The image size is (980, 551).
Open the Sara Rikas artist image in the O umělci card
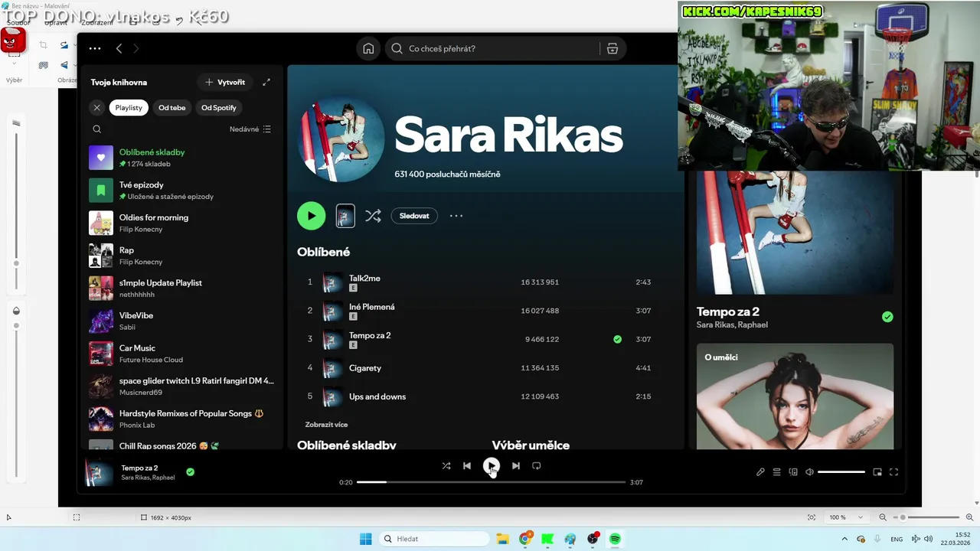coord(795,396)
